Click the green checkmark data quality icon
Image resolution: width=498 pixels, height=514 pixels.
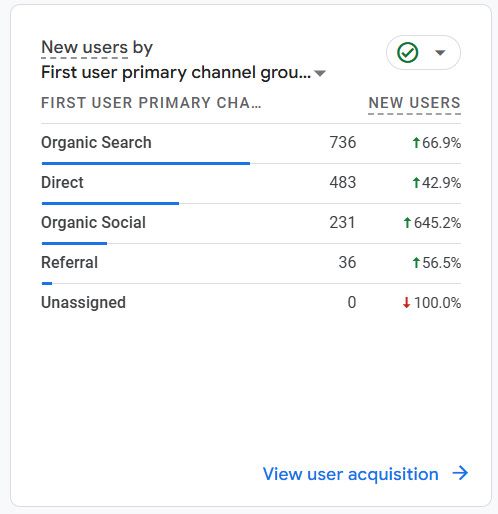tap(407, 53)
